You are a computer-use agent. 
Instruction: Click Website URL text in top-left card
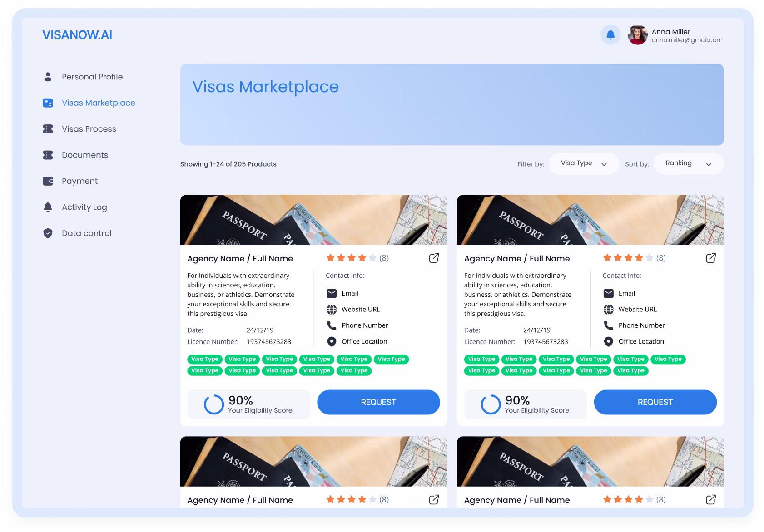pyautogui.click(x=361, y=310)
